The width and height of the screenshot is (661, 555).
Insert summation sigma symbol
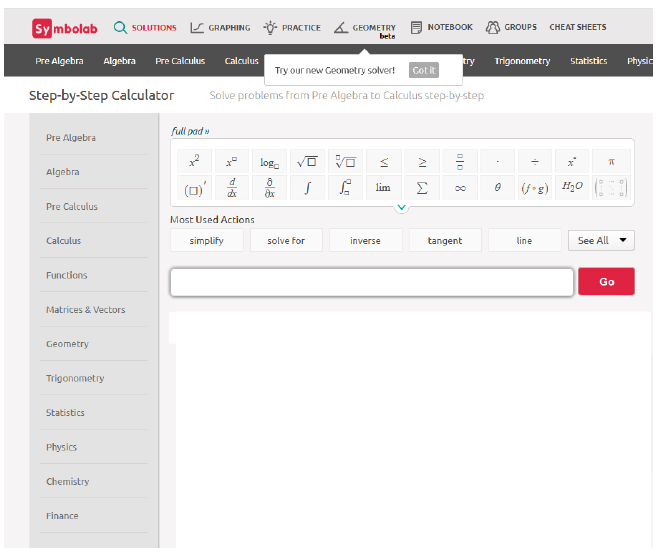point(422,188)
